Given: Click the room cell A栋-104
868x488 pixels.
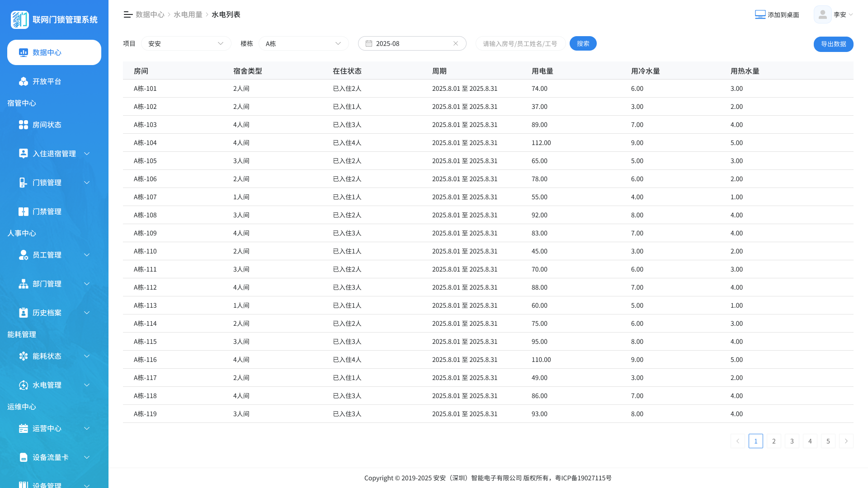Looking at the screenshot, I should 145,143.
